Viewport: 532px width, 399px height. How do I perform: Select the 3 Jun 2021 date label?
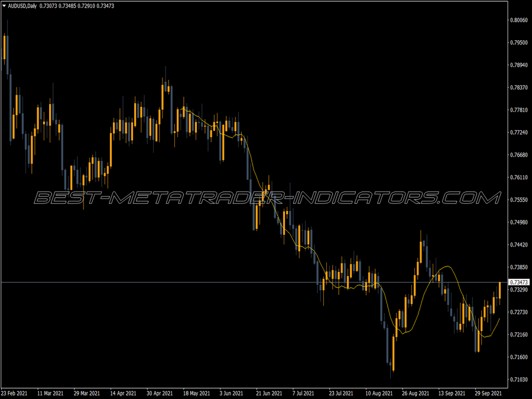(231, 393)
